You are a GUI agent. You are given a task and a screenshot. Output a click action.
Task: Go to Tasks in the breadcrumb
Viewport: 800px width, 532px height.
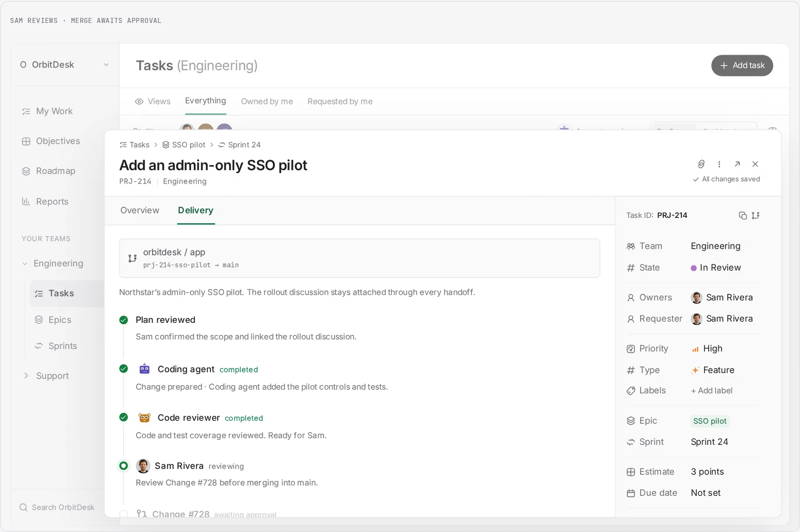coord(135,145)
